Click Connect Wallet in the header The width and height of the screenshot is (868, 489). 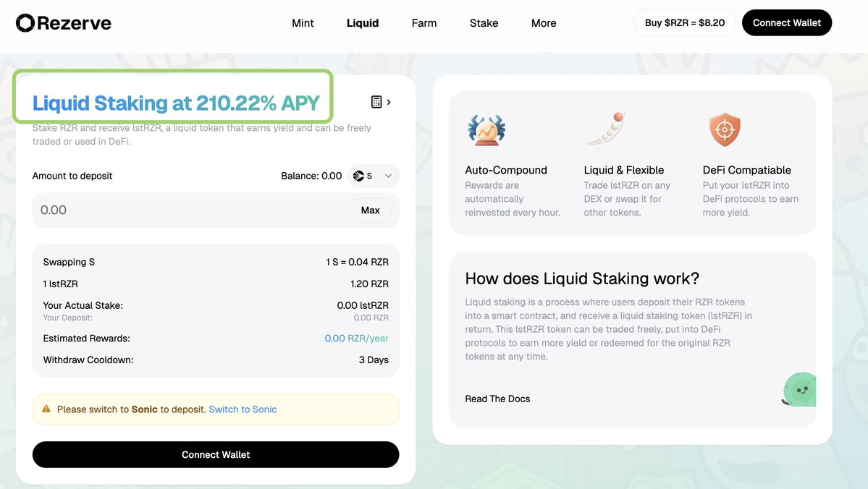[787, 22]
